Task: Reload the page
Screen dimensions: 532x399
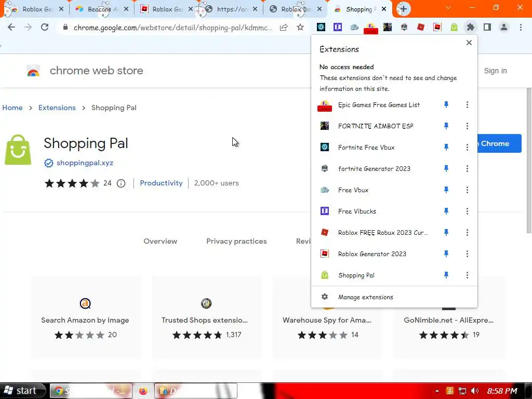Action: click(45, 27)
